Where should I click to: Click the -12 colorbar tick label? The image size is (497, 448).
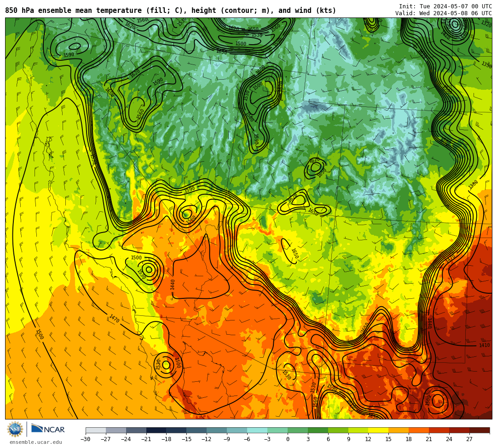tap(207, 439)
